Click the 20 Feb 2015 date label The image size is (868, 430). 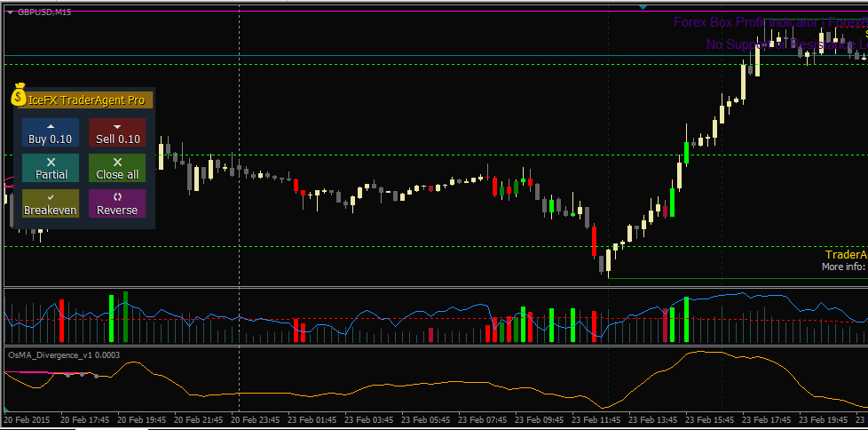28,419
